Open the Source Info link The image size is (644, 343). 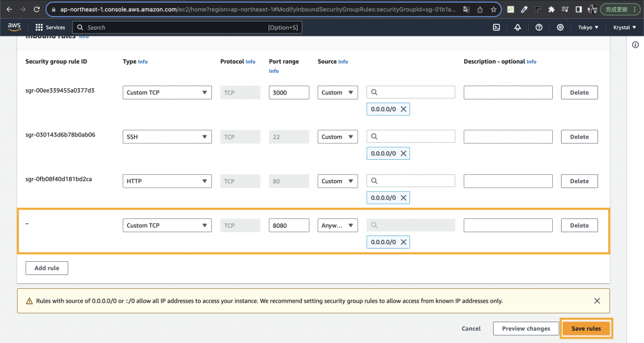pyautogui.click(x=343, y=62)
